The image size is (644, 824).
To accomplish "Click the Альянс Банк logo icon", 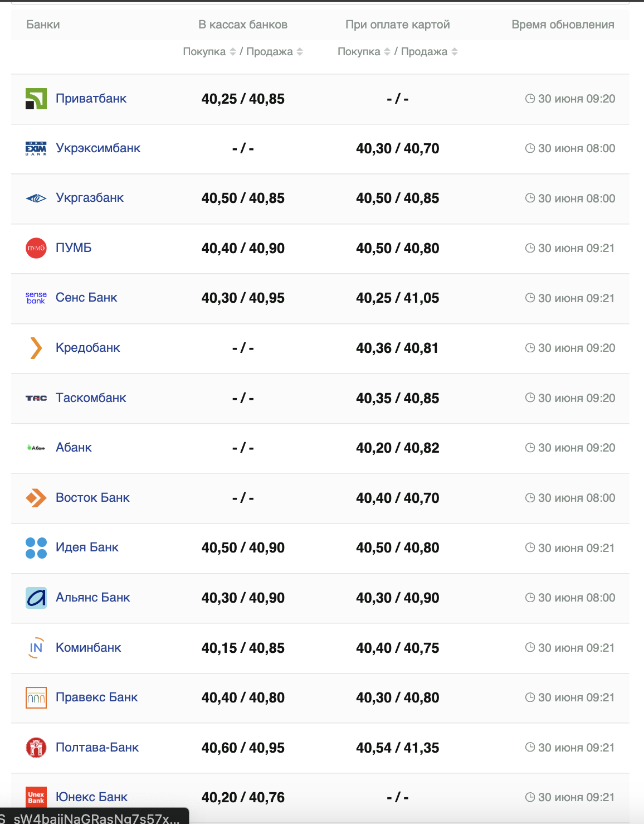I will pos(36,598).
